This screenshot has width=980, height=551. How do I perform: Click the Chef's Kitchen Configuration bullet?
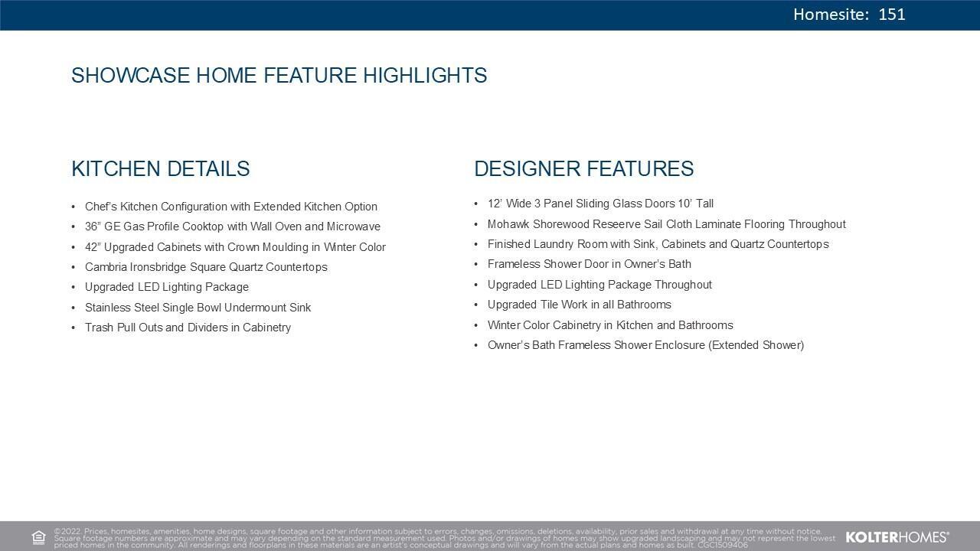coord(230,207)
